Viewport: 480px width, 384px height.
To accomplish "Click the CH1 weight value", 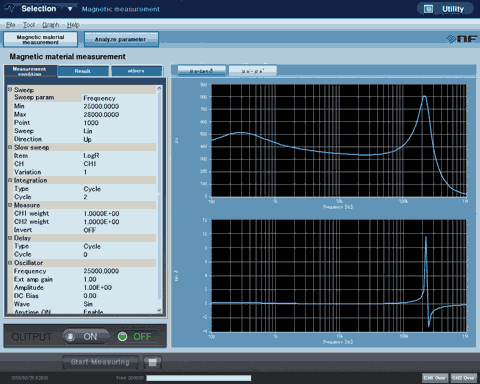I will 101,213.
